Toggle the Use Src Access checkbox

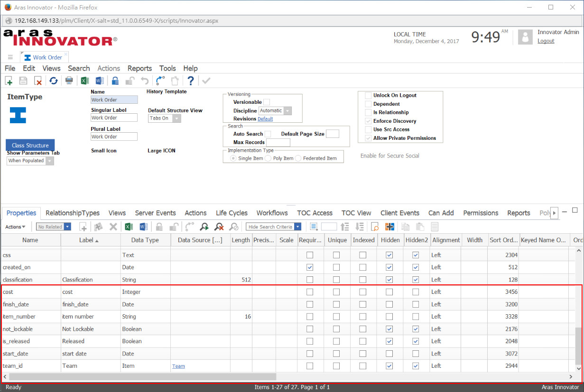[x=368, y=129]
